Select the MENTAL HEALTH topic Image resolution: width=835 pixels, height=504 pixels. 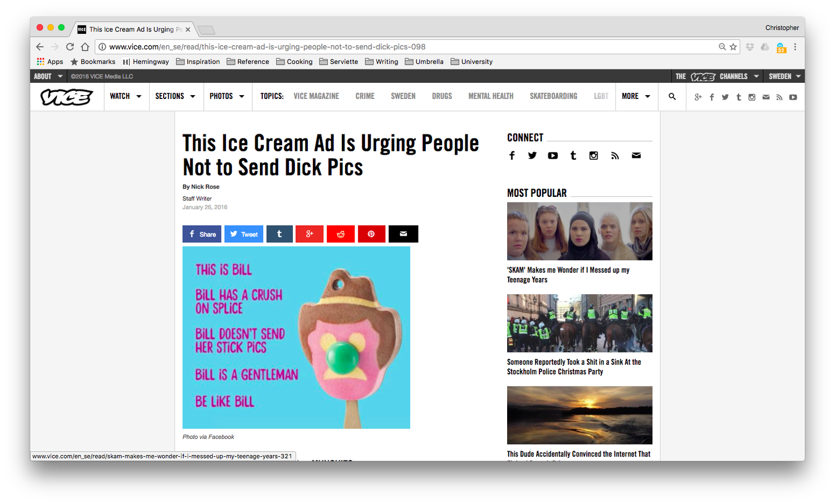[x=491, y=96]
